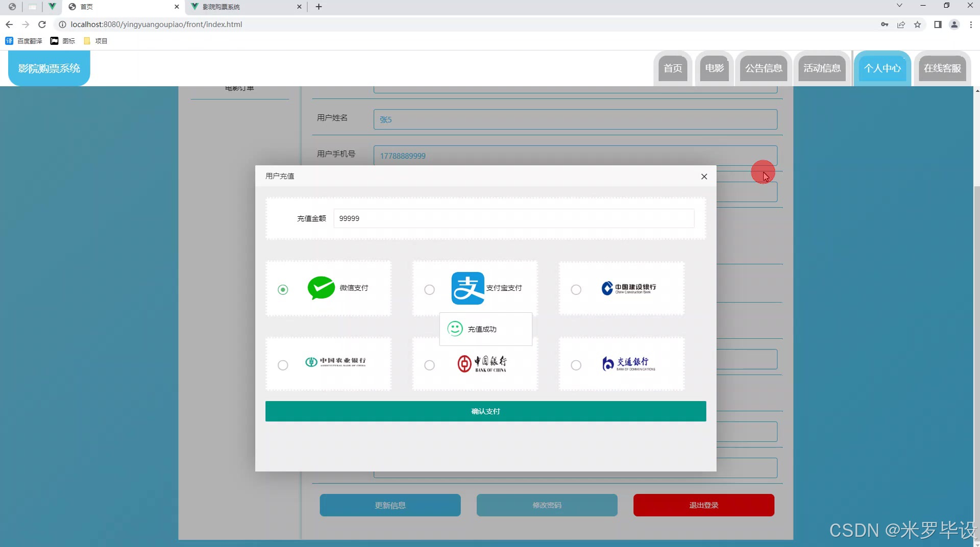Open a new browser tab

pyautogui.click(x=318, y=7)
